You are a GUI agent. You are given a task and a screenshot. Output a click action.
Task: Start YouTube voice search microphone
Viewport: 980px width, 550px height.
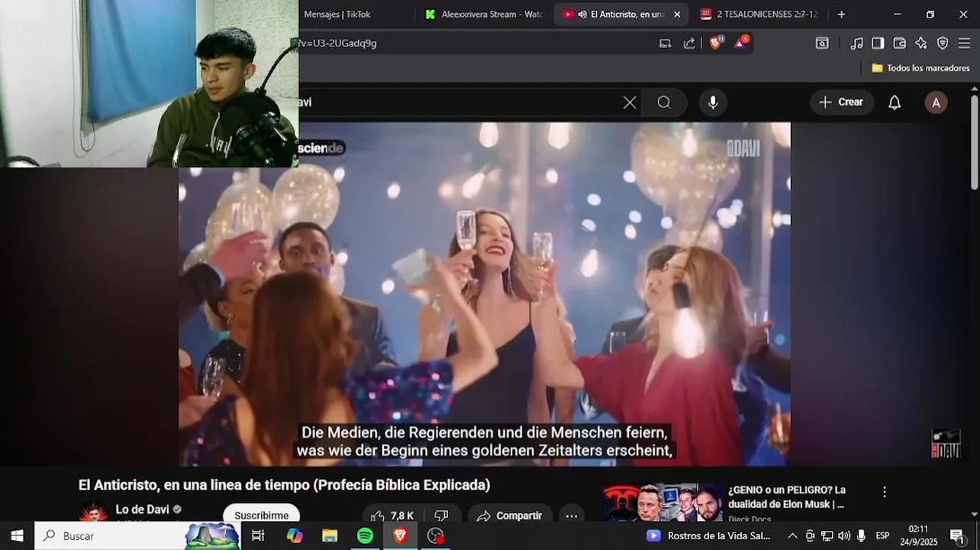click(713, 102)
